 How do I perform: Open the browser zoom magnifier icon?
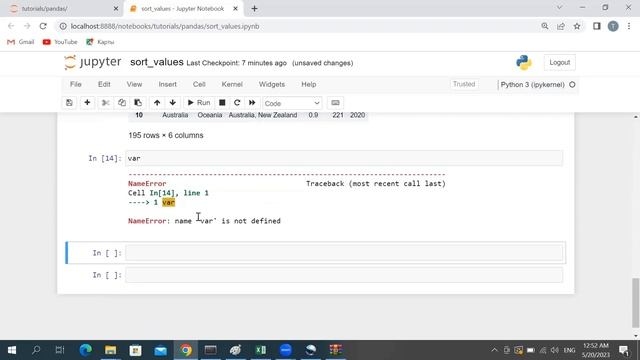click(x=545, y=26)
